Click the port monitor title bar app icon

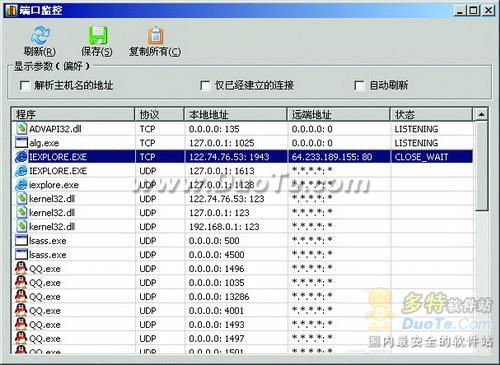pos(11,10)
